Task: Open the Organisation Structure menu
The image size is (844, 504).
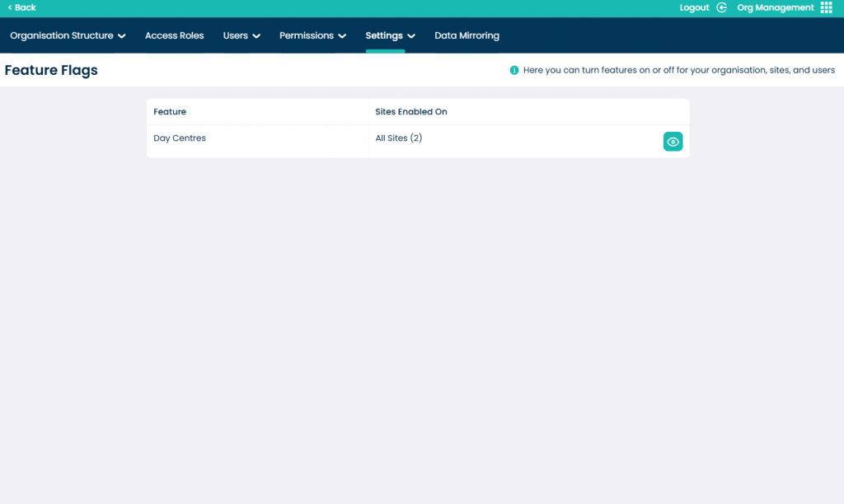Action: click(x=61, y=35)
